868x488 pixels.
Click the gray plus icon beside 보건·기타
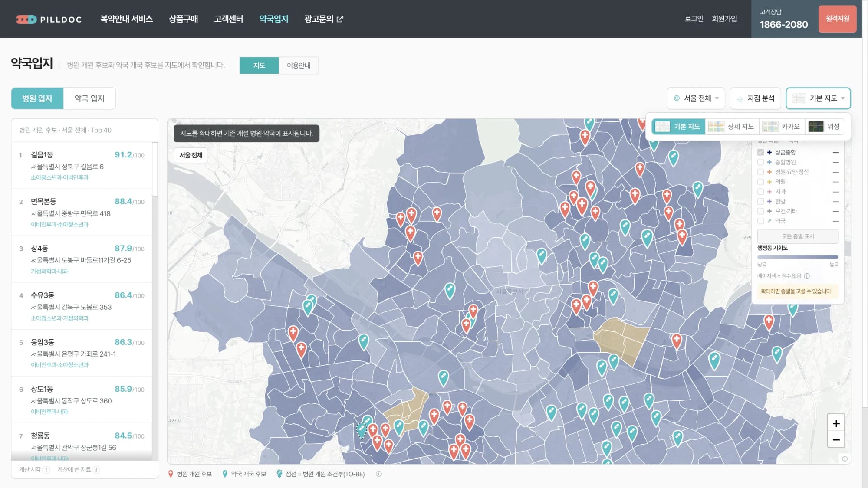point(769,211)
